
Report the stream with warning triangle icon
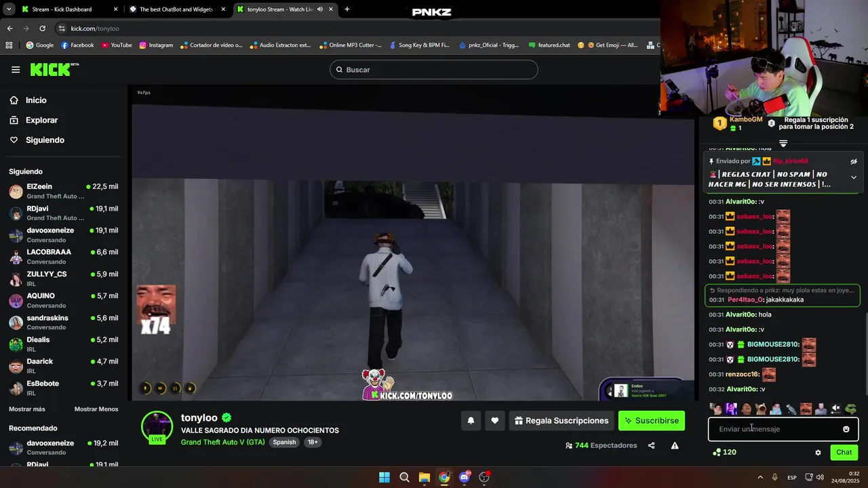pos(675,445)
